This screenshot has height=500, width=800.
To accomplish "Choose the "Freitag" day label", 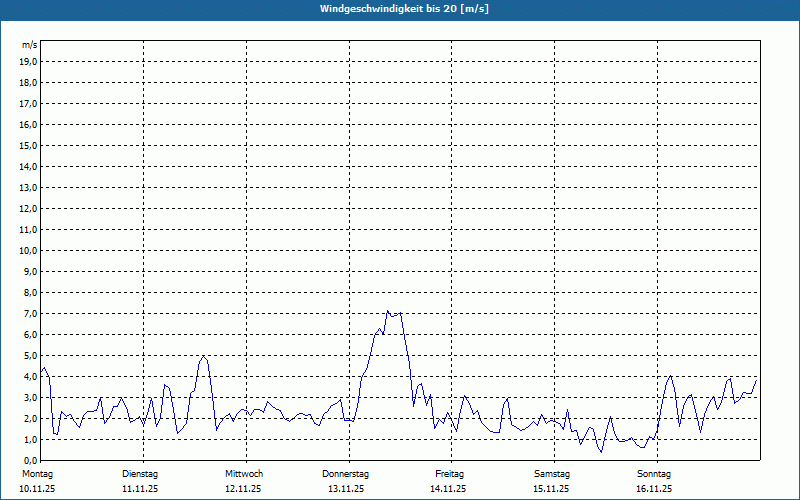I will click(450, 473).
